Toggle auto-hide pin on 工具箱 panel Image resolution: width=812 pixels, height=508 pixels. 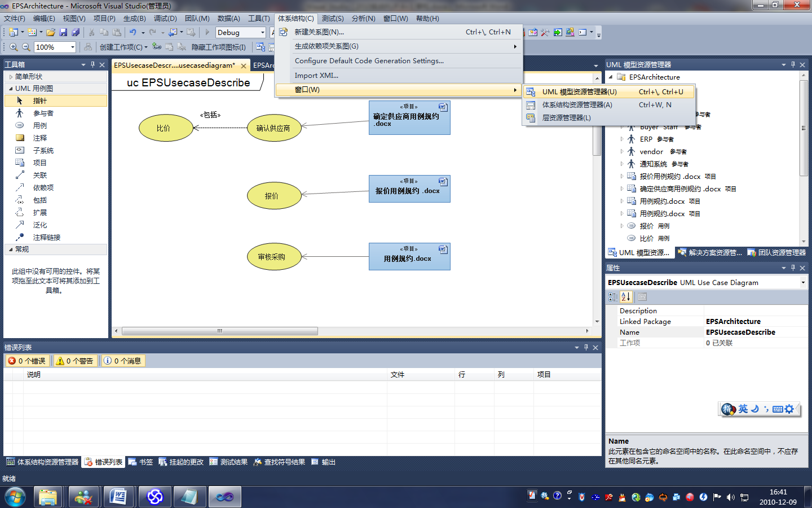tap(92, 64)
